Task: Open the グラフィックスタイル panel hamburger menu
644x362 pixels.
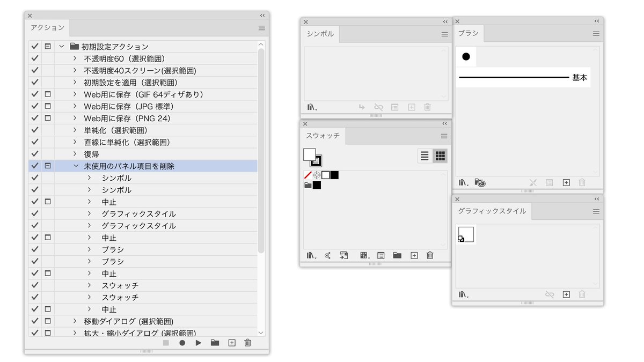Action: [596, 212]
